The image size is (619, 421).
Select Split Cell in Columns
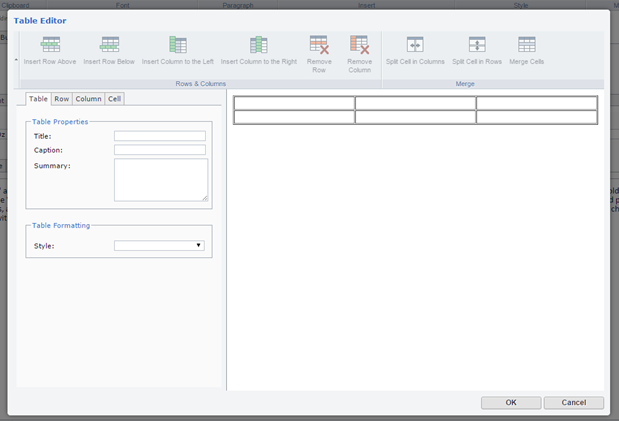tap(415, 45)
